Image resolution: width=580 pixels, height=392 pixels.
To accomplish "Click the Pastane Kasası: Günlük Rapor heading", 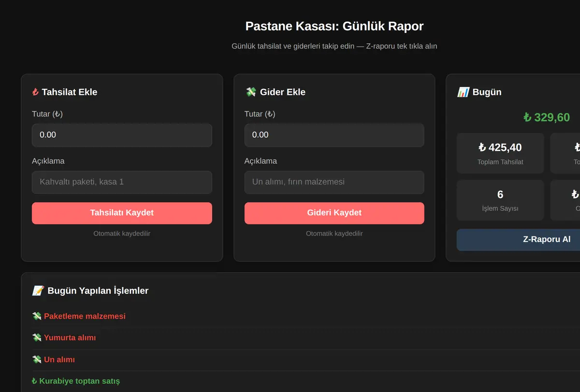I will (334, 26).
